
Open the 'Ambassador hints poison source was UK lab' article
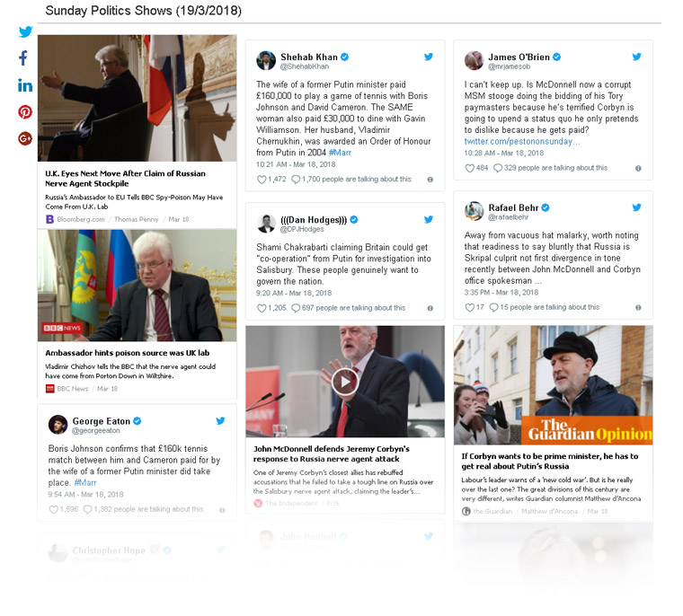(128, 353)
